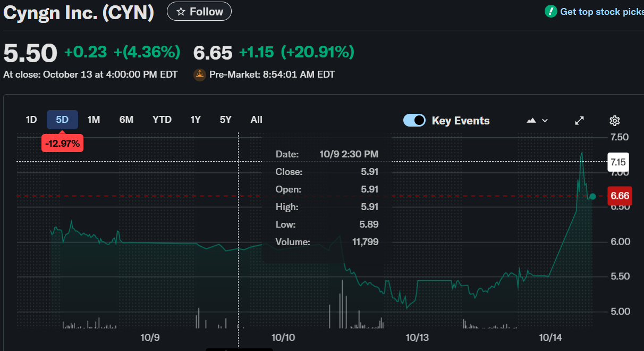Open Get top stock picks link
Image resolution: width=644 pixels, height=351 pixels.
coord(601,12)
